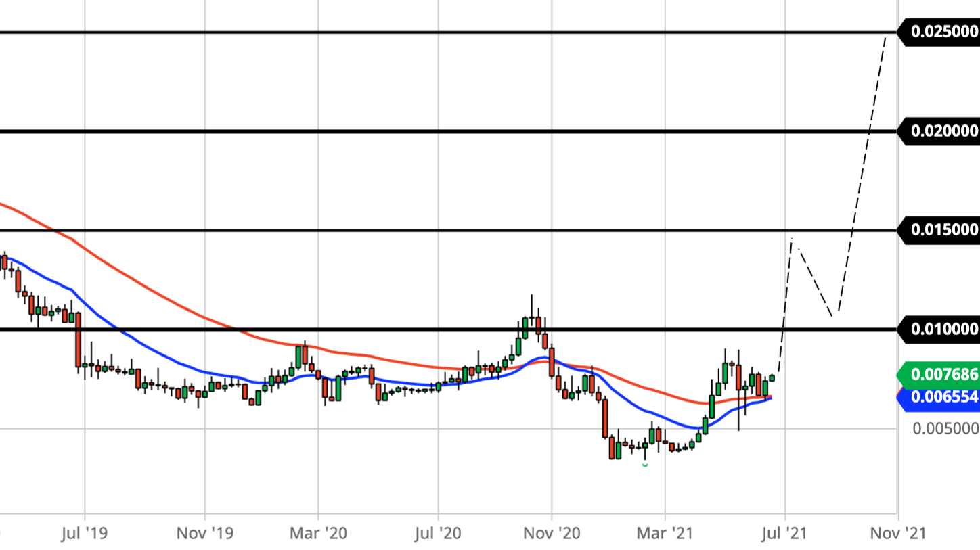This screenshot has height=550, width=980.
Task: Click the Mar '20 date label
Action: coord(317,534)
